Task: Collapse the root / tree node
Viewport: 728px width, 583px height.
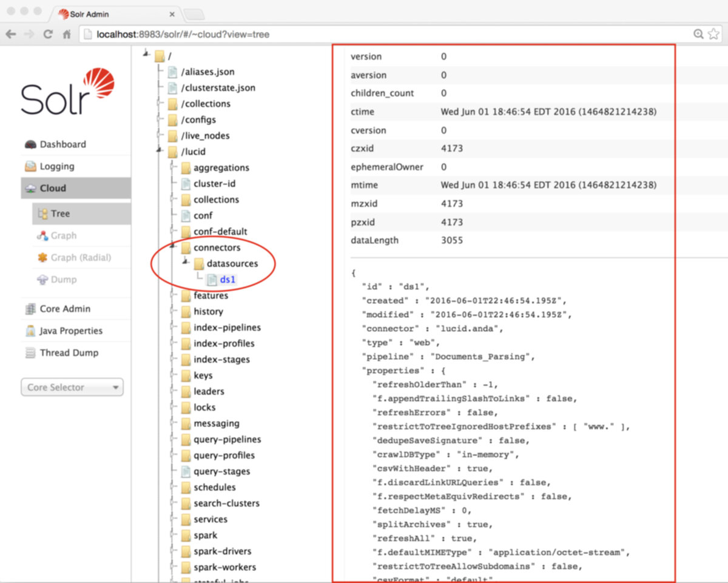Action: (146, 54)
